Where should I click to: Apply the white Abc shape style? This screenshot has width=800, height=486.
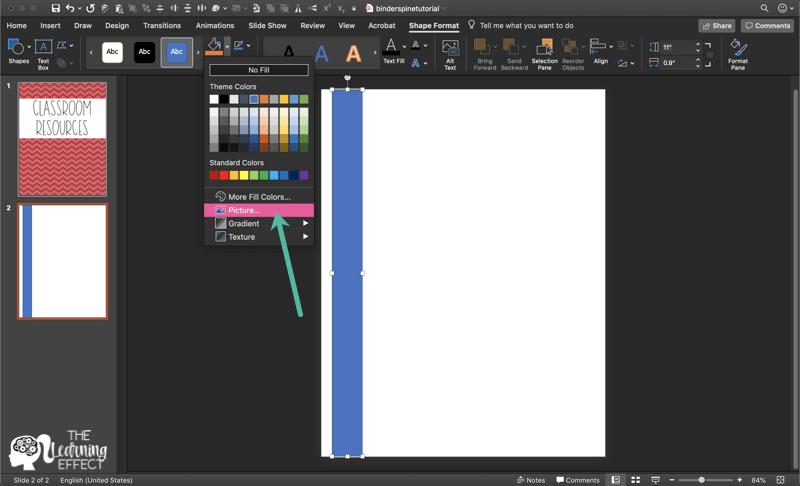coord(112,52)
